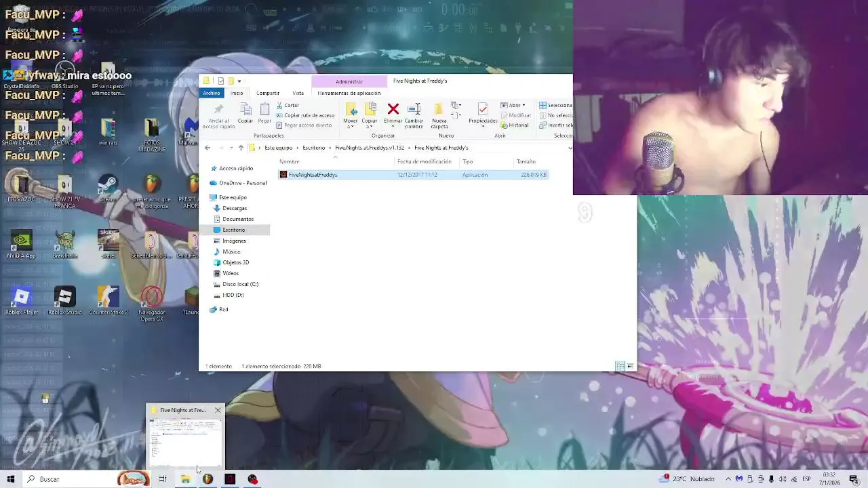This screenshot has width=868, height=488.
Task: Click the Cambiar nombre icon
Action: click(x=414, y=109)
